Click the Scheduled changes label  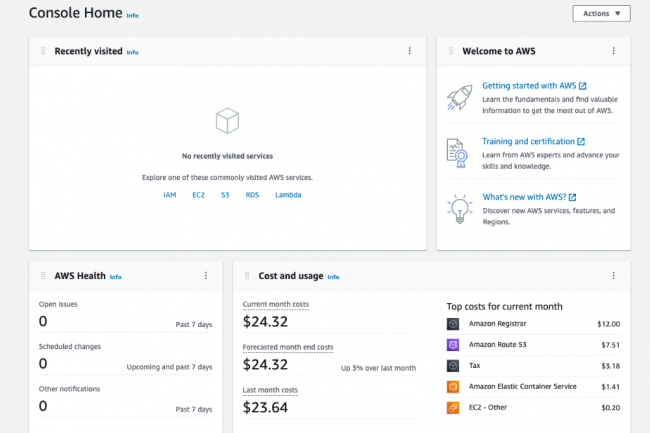(70, 346)
